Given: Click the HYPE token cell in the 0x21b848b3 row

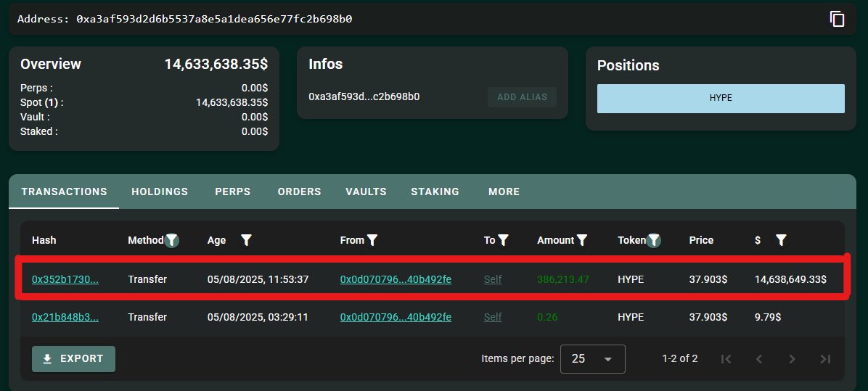Looking at the screenshot, I should click(x=631, y=317).
